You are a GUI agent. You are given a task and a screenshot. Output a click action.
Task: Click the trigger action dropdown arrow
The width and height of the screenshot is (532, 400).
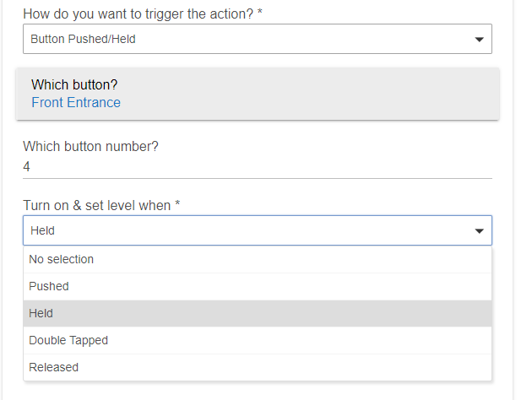(479, 39)
